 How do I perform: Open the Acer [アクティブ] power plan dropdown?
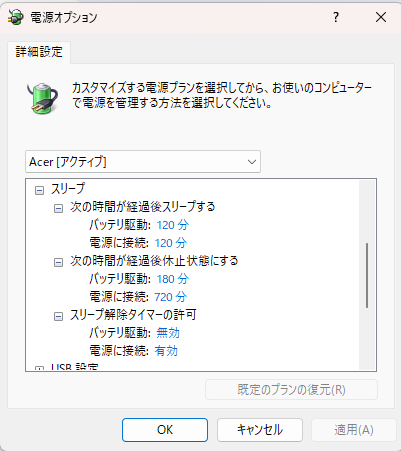tap(143, 162)
